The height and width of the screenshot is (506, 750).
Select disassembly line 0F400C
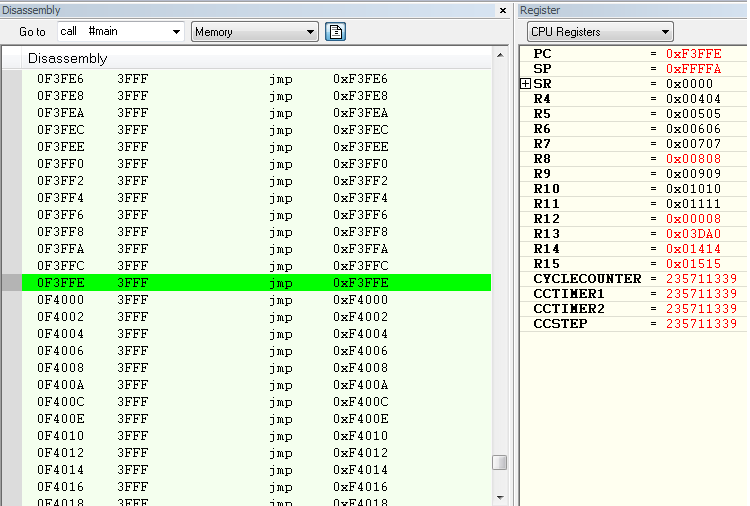256,402
